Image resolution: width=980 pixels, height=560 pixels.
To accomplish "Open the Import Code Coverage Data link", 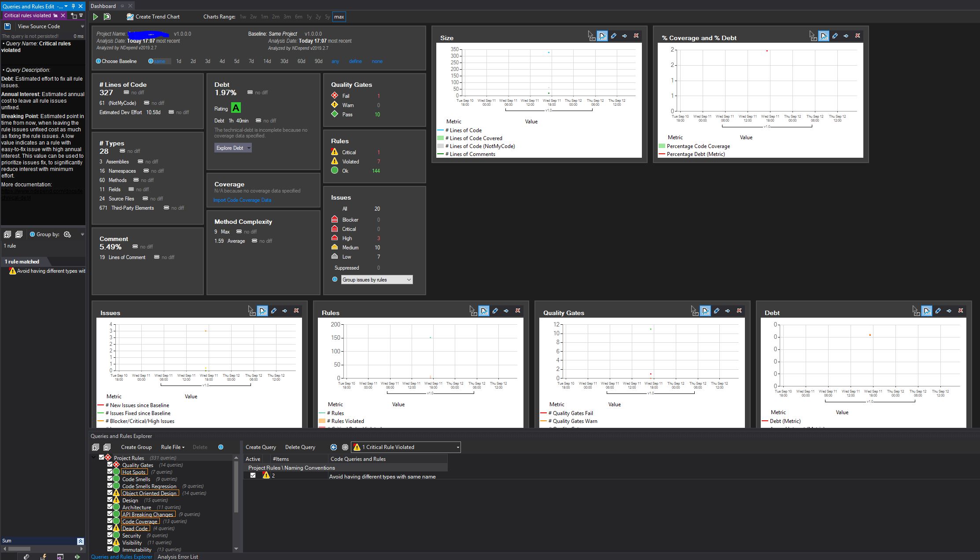I will [242, 200].
